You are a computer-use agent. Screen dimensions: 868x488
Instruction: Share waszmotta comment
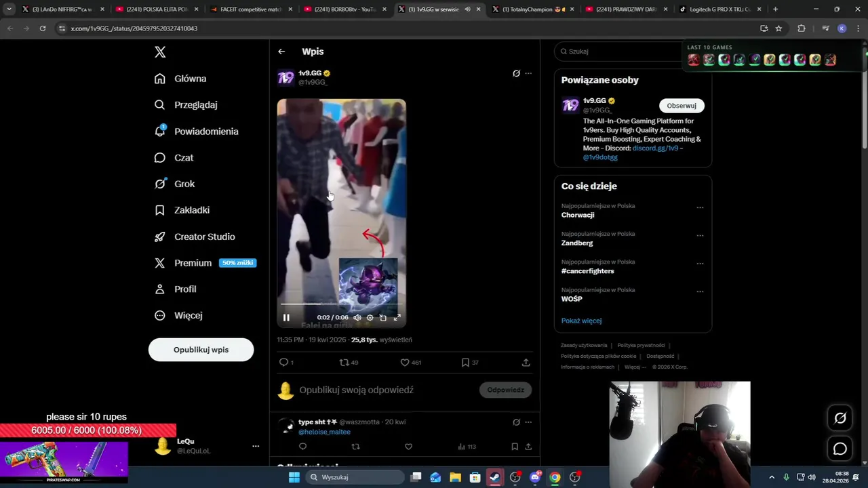pos(528,447)
